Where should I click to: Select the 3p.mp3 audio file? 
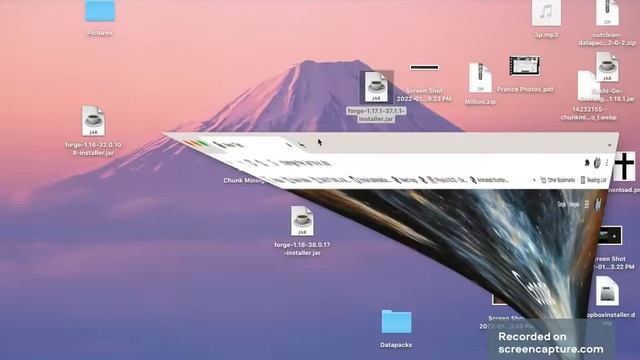coord(546,13)
